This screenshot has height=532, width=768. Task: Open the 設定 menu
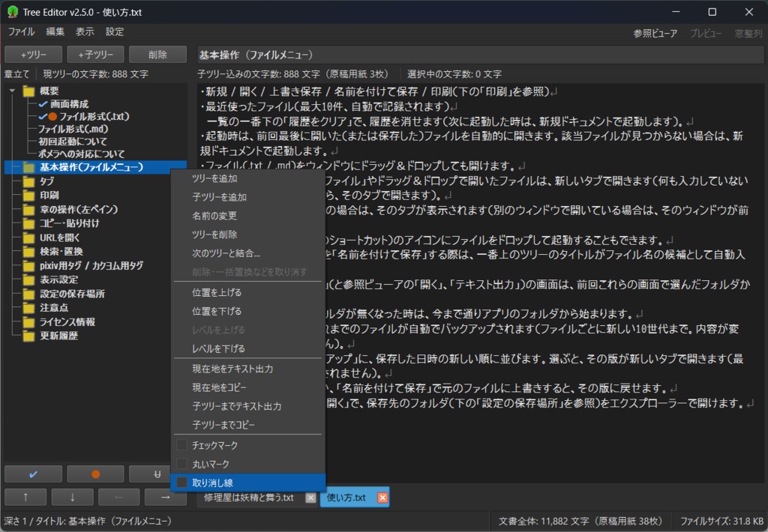coord(115,31)
